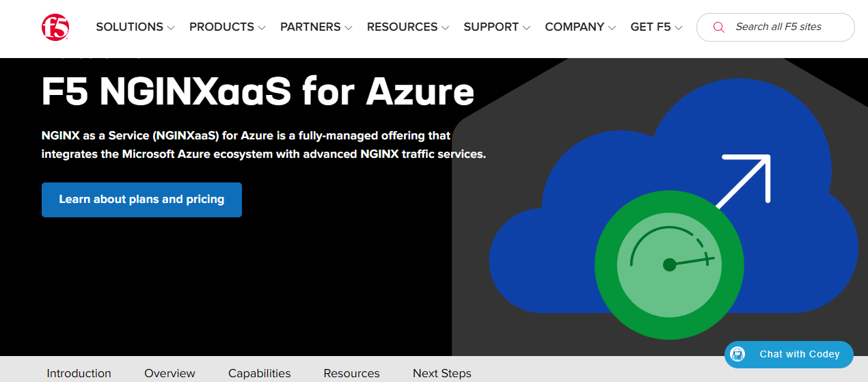Expand the COMPANY menu

click(580, 27)
